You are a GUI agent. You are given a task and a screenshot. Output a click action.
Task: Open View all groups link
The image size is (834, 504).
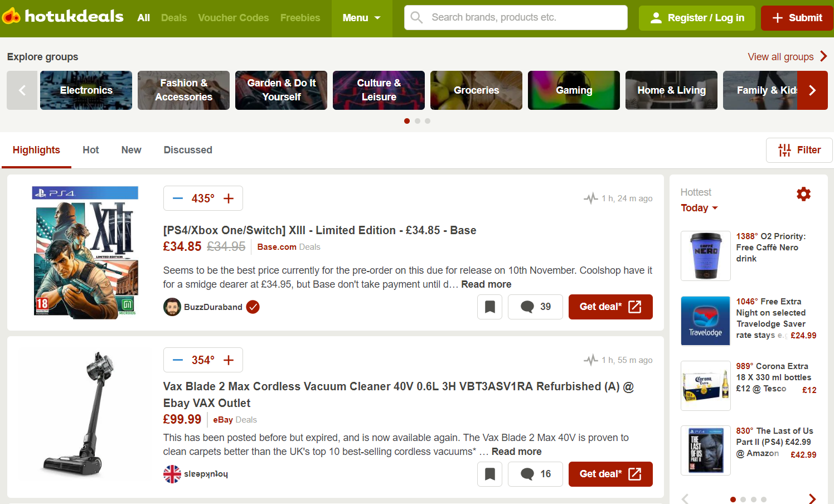780,57
